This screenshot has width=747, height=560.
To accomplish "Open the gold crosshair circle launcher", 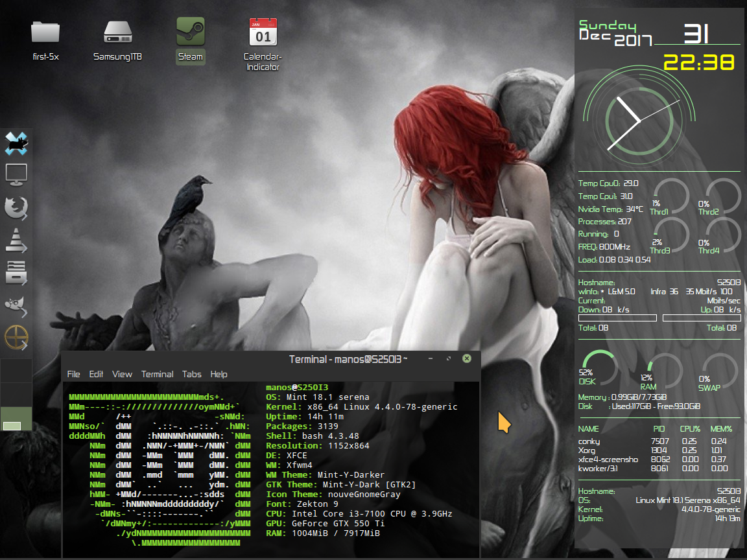I will click(x=16, y=337).
